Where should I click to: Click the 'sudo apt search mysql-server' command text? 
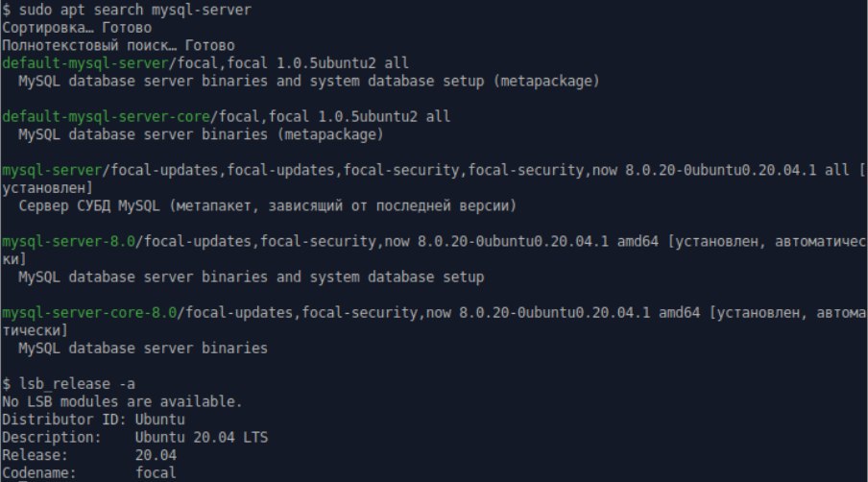[x=135, y=10]
